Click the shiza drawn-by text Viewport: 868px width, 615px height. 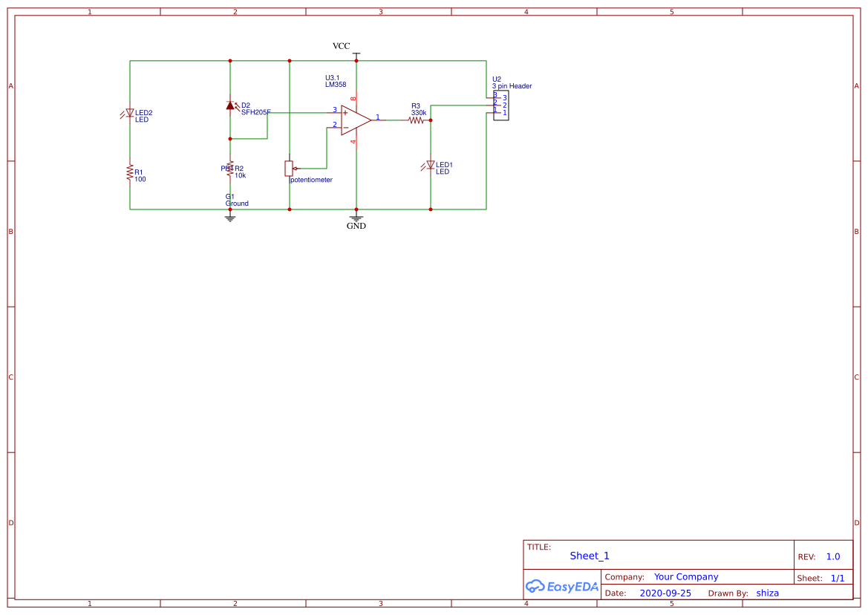point(767,593)
